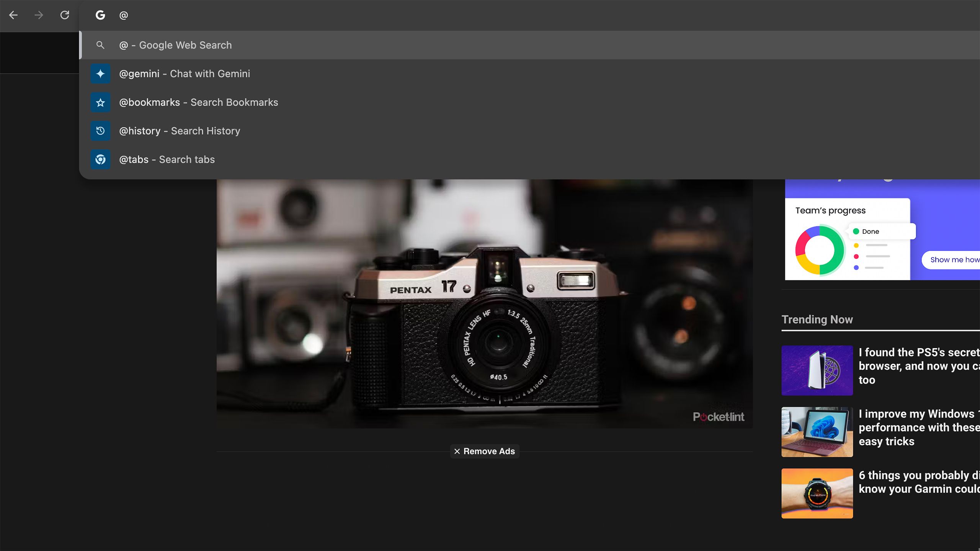The width and height of the screenshot is (980, 551).
Task: Click the X to dismiss Remove Ads
Action: point(457,451)
